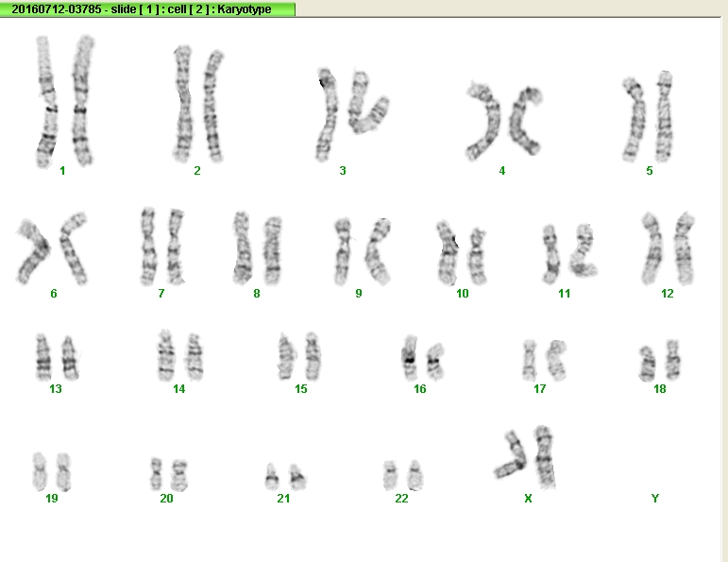Viewport: 728px width, 562px height.
Task: Click the chromosome 22 pair
Action: point(403,475)
